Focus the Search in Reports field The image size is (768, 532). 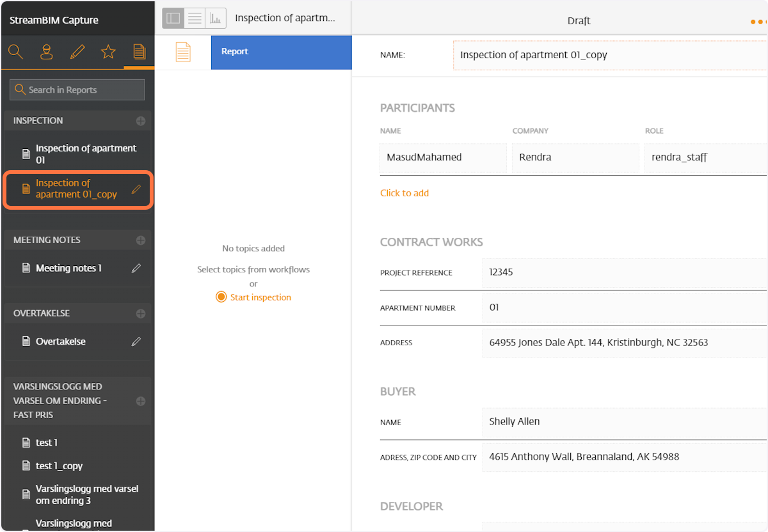tap(77, 90)
